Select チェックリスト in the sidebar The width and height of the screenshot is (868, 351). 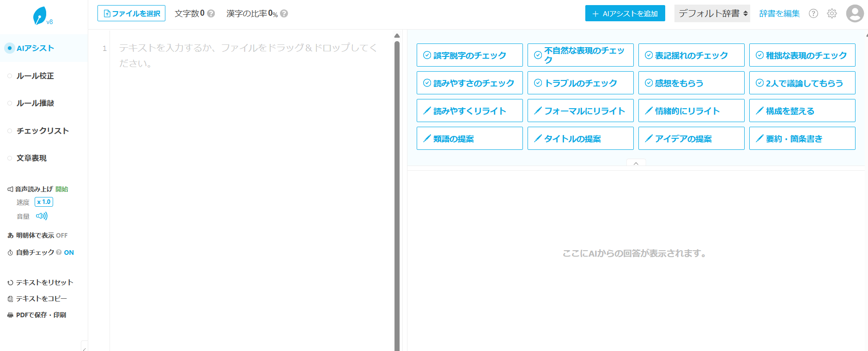(x=42, y=131)
